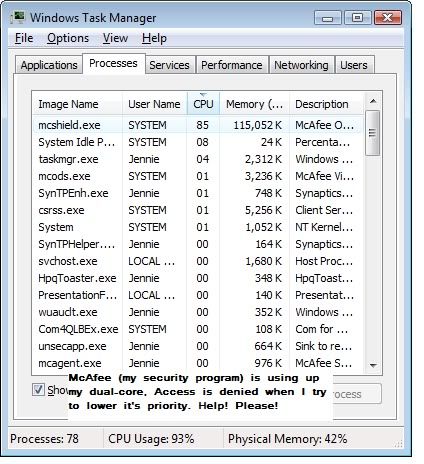This screenshot has height=464, width=424.
Task: Sort by User Name column header
Action: coord(155,104)
